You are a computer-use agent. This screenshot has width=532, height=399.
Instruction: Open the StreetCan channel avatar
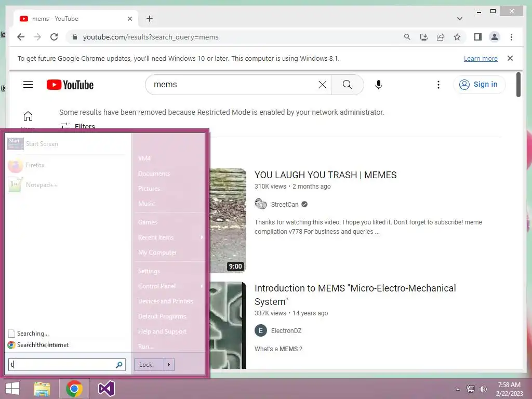(261, 204)
